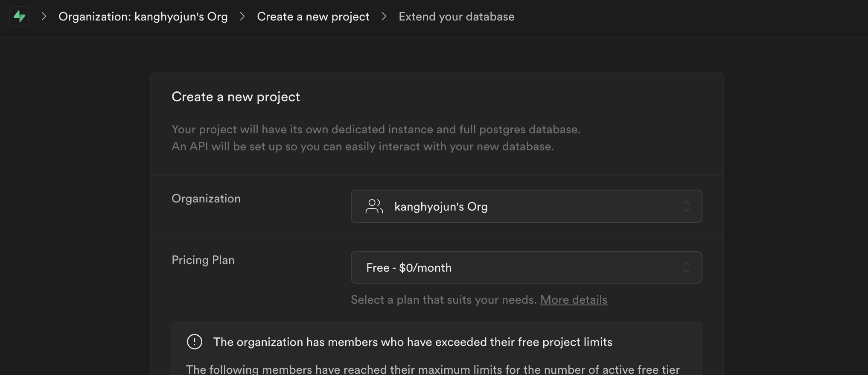Click the description line starting 'Your project will have'

[x=376, y=129]
